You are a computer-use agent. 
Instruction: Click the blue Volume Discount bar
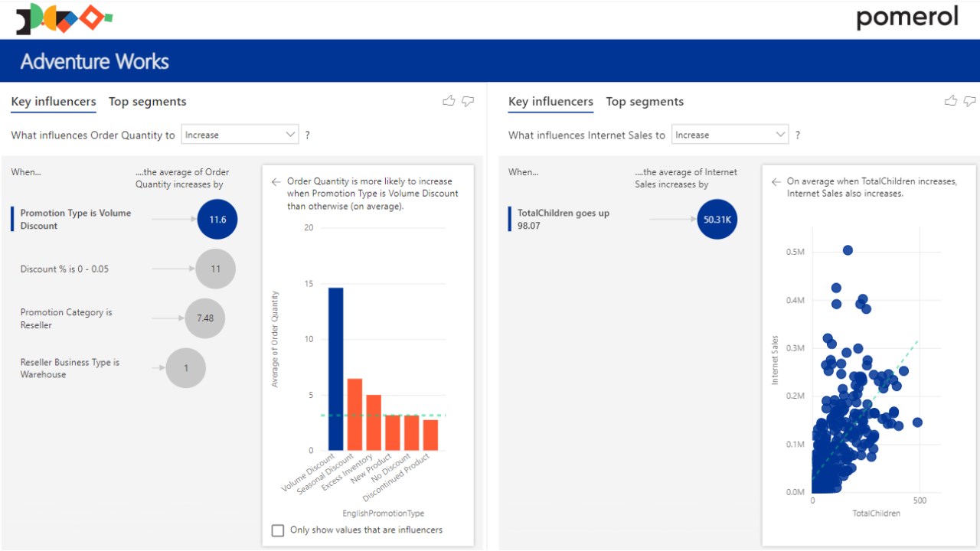336,369
